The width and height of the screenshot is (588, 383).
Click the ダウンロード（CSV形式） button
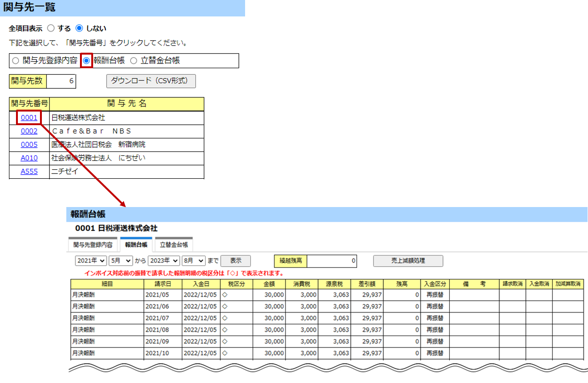click(151, 81)
